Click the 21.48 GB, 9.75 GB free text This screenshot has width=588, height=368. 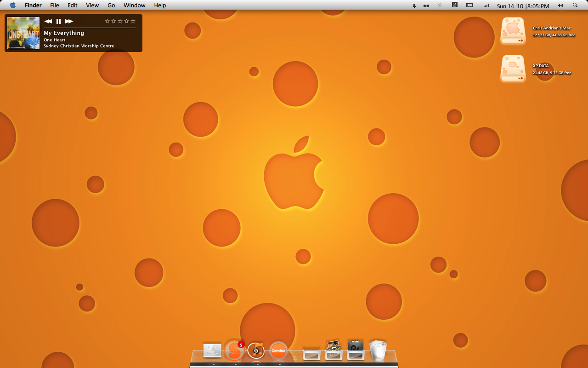552,73
